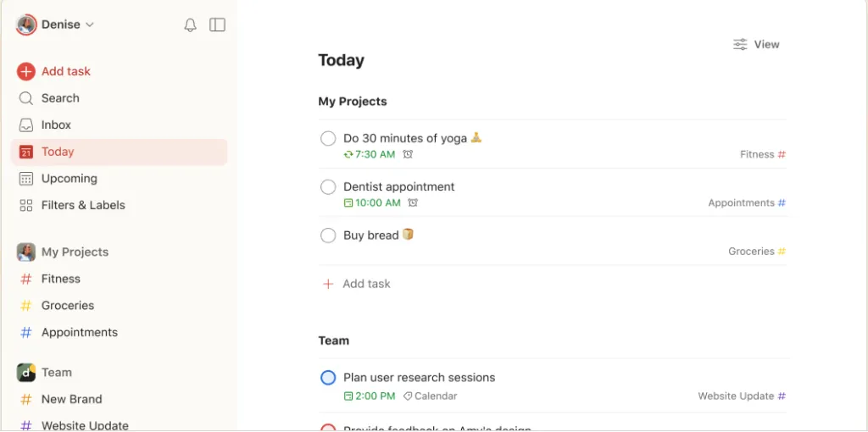Check off the Dentist appointment task
868x432 pixels.
[x=328, y=187]
